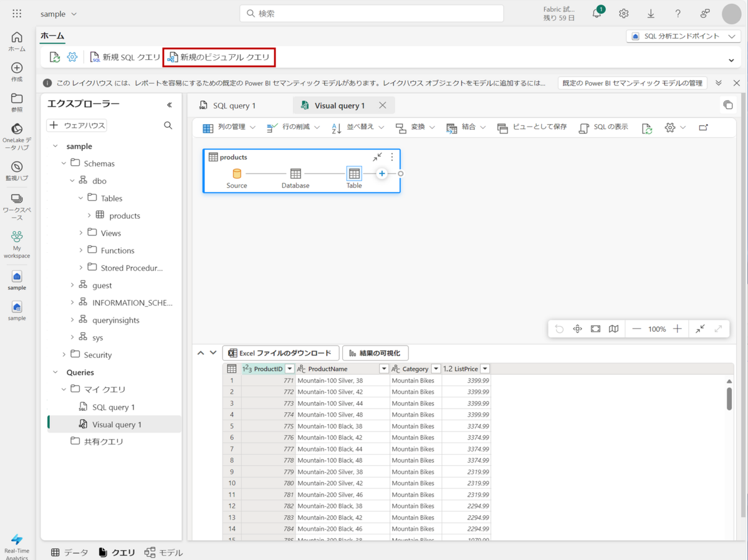Go to ホーム in left sidebar
This screenshot has width=748, height=560.
pyautogui.click(x=17, y=42)
